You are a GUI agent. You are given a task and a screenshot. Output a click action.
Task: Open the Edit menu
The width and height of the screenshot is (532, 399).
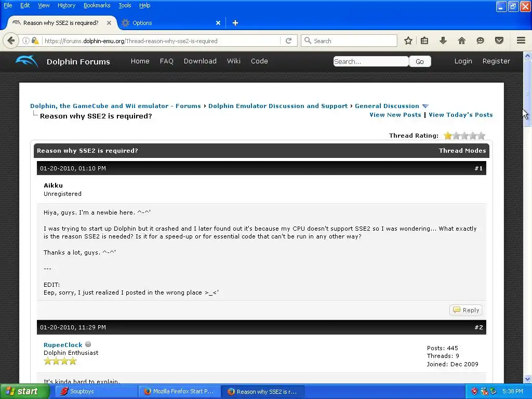[x=25, y=5]
